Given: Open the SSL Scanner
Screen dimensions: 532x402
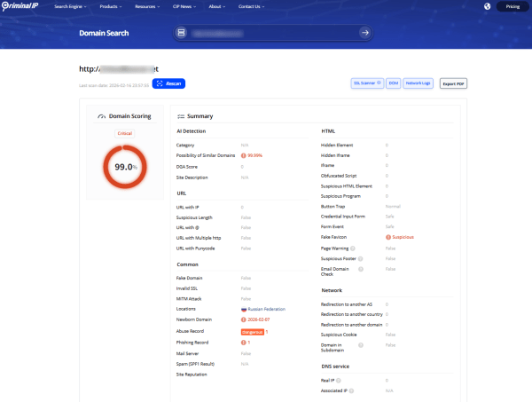Looking at the screenshot, I should coord(367,83).
